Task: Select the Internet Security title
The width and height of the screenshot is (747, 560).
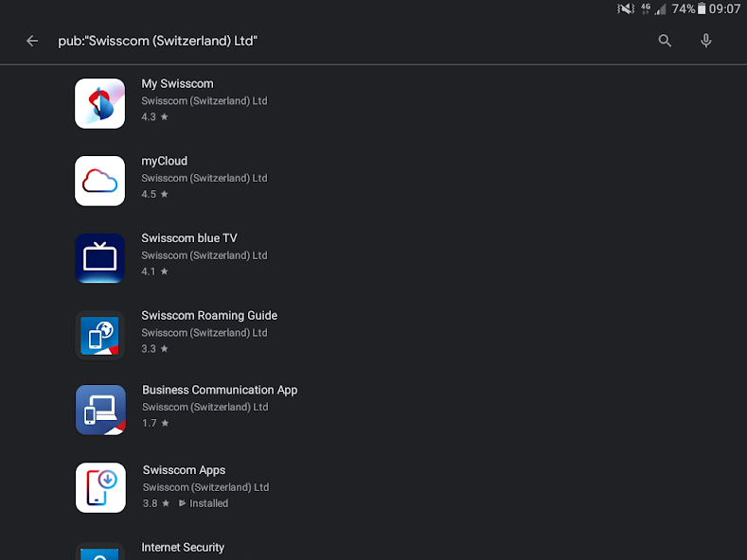Action: [183, 547]
